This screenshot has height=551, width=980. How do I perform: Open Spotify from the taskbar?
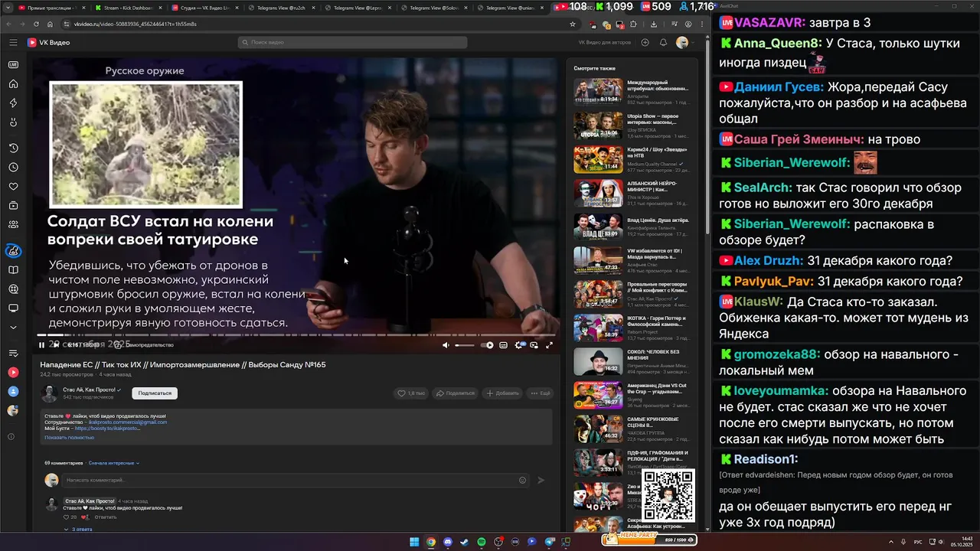pos(482,542)
